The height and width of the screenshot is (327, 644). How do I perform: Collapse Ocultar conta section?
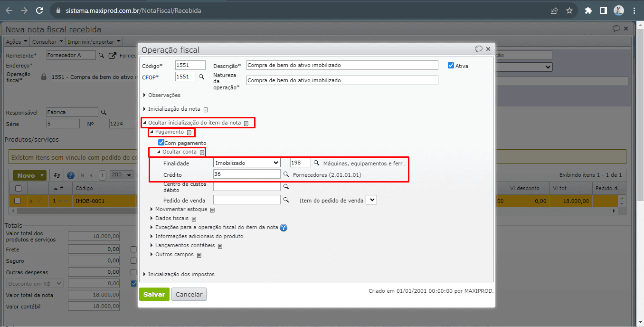tap(177, 152)
